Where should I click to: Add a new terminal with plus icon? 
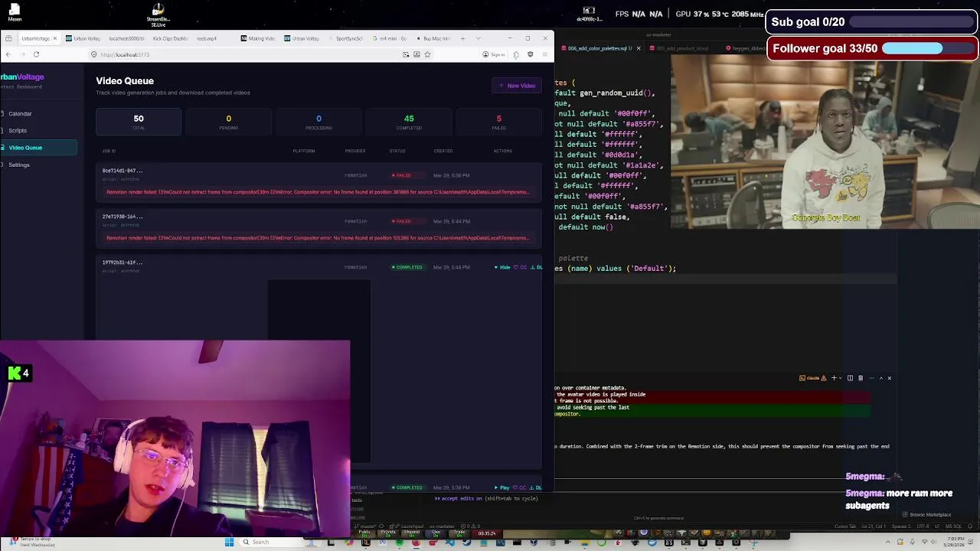834,378
